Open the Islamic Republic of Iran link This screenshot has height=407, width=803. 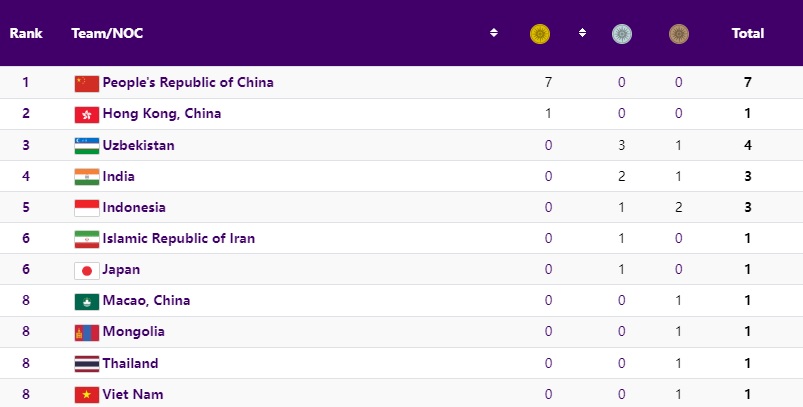click(x=178, y=239)
